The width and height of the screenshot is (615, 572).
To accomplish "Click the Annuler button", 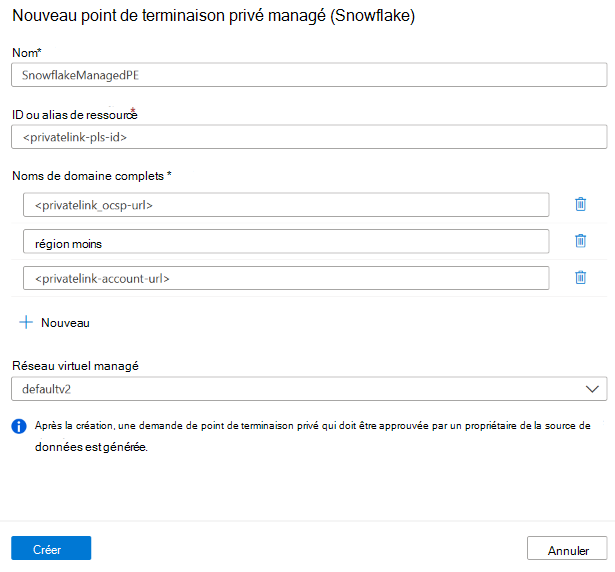I will pyautogui.click(x=567, y=548).
